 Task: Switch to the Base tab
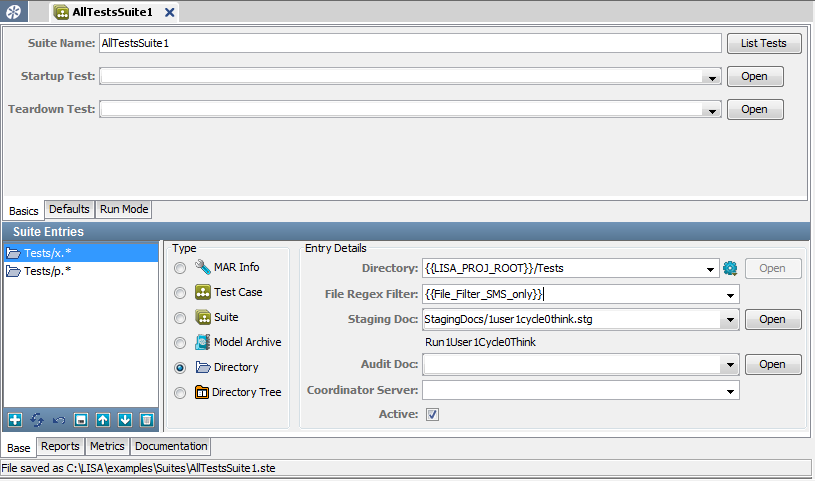19,448
